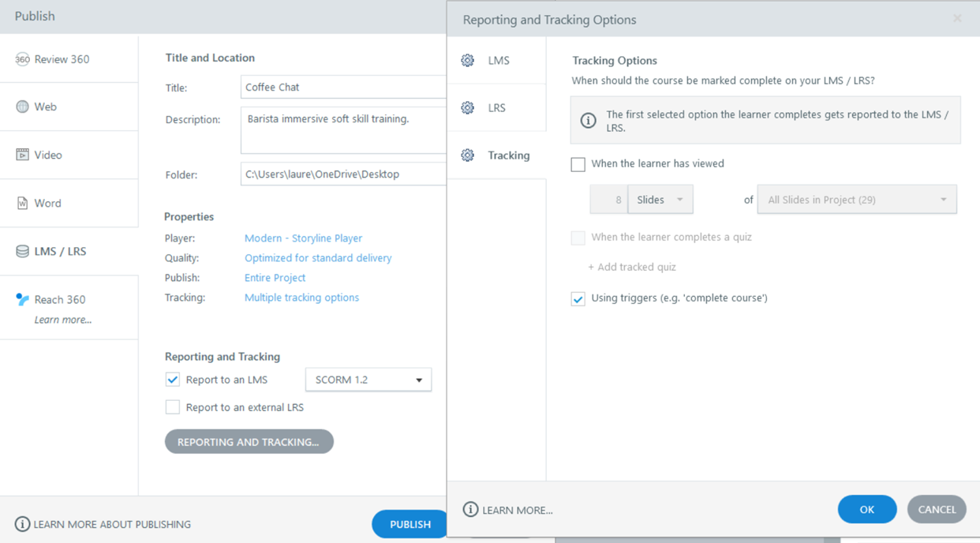This screenshot has width=980, height=543.
Task: Switch to the Video publish tab
Action: click(x=69, y=155)
